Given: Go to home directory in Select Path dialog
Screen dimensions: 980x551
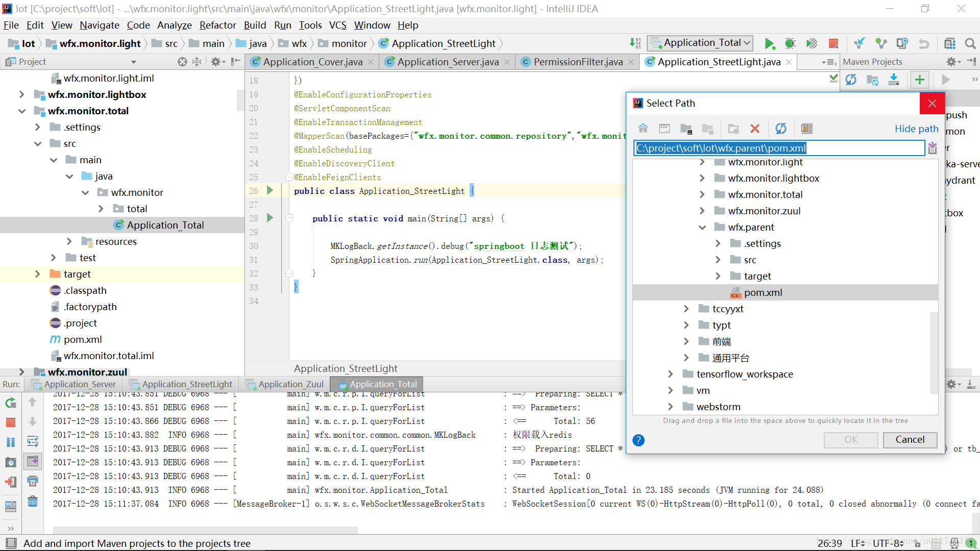Looking at the screenshot, I should [x=643, y=129].
